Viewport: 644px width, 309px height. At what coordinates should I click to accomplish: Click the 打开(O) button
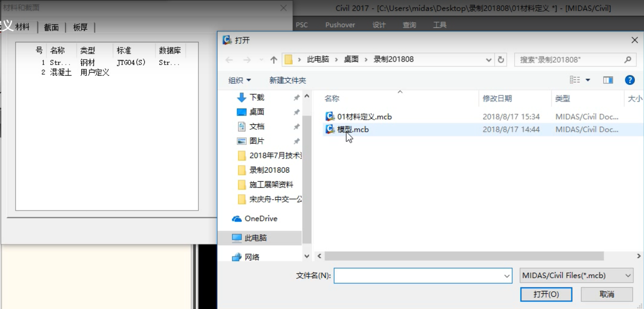546,294
